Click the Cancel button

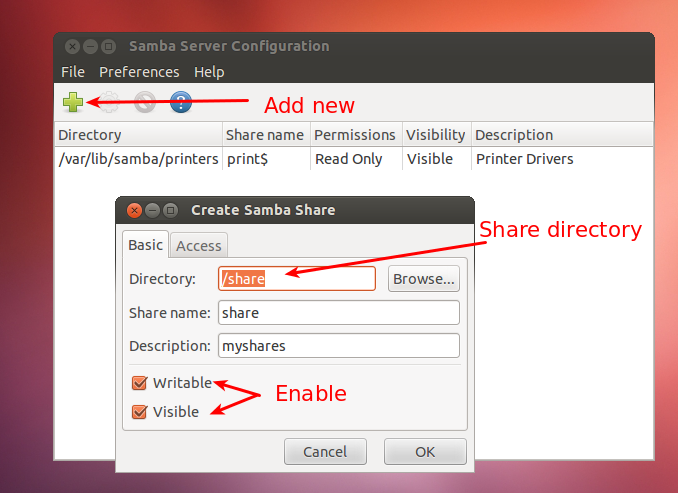tap(325, 452)
